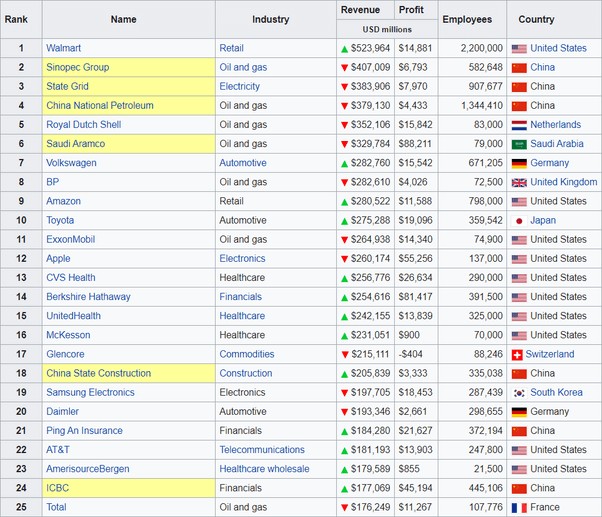Open the Financials link in Berkshire Hathaway row
Image resolution: width=602 pixels, height=517 pixels.
click(x=240, y=297)
